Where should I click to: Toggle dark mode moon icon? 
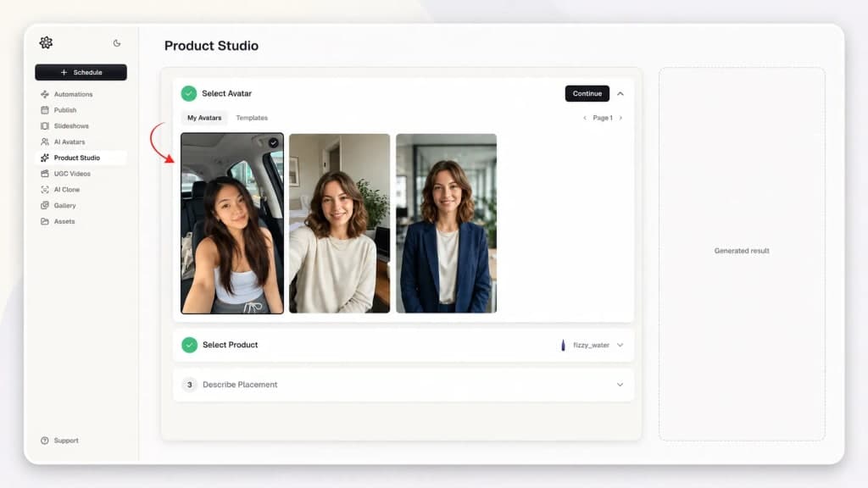click(117, 43)
